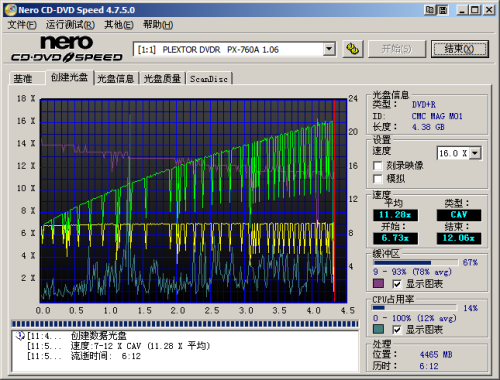Switch to the 光盘质量 tab
Viewport: 500px width, 380px height.
pyautogui.click(x=162, y=79)
